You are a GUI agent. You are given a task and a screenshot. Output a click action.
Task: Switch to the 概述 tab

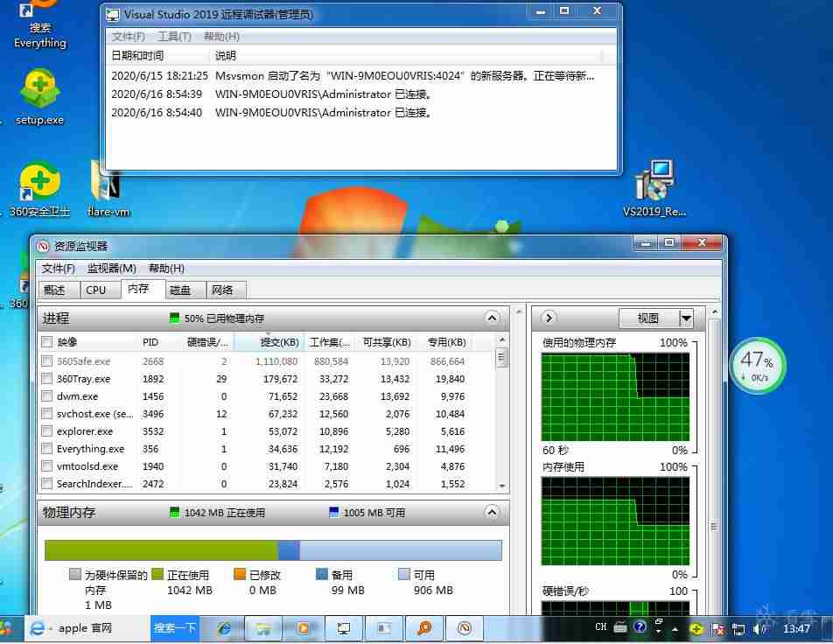tap(59, 290)
